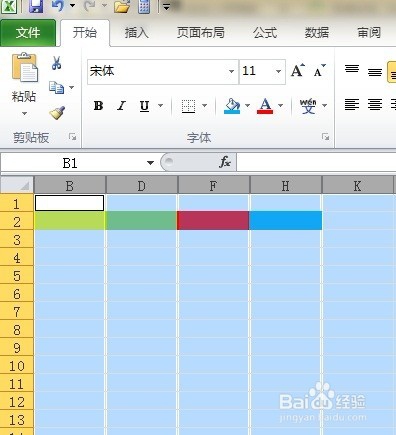Switch to the 开始 tab
The width and height of the screenshot is (396, 435).
coord(85,33)
